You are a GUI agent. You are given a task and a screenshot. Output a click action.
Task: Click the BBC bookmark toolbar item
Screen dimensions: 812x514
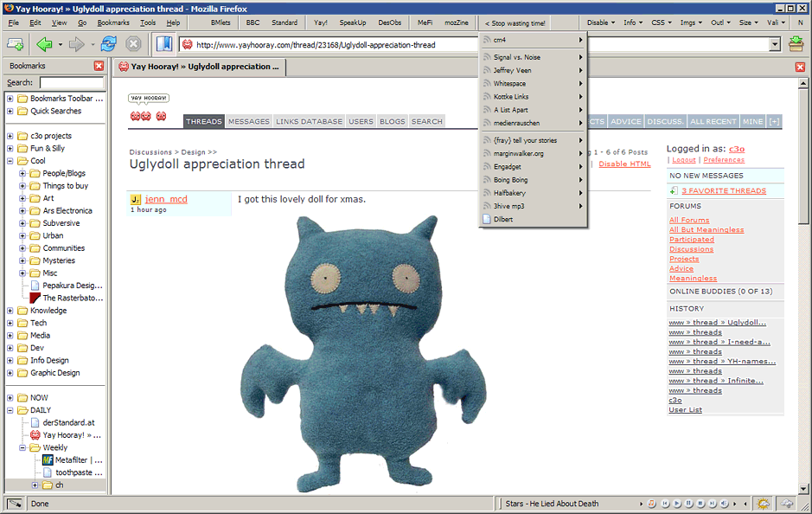pos(253,22)
